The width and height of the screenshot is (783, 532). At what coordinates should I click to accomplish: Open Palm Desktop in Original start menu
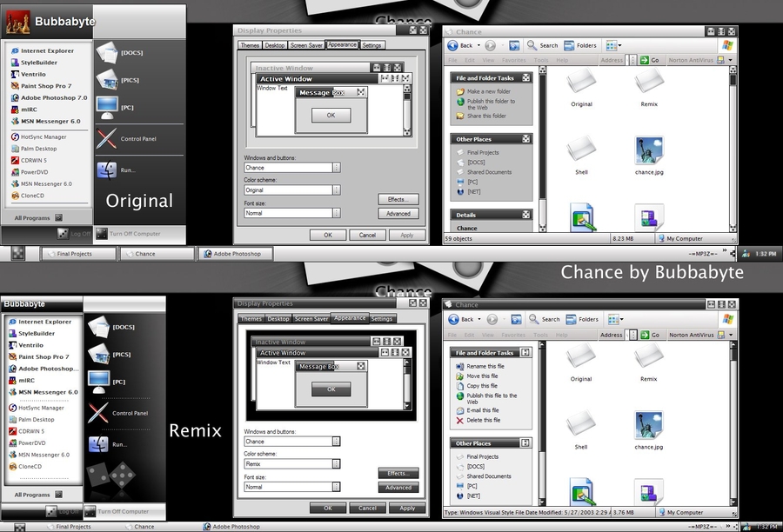click(x=33, y=149)
